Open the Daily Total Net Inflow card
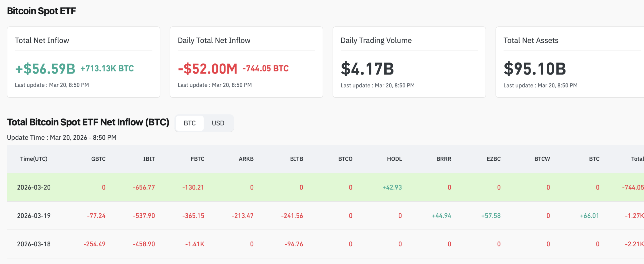The height and width of the screenshot is (264, 644). 247,62
